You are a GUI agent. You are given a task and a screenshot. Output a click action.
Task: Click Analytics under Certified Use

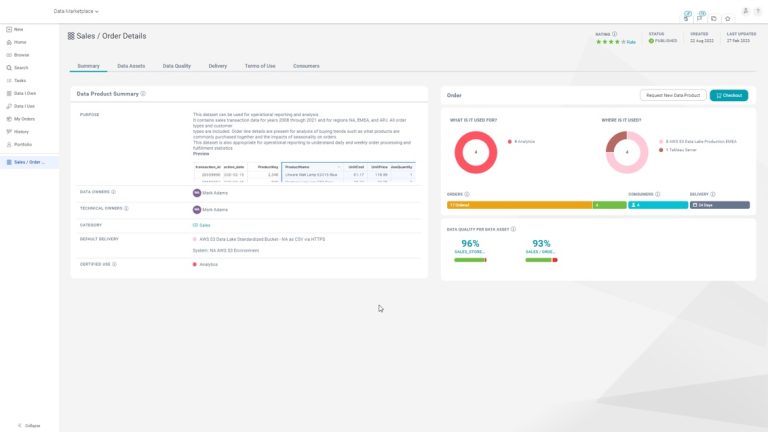(205, 264)
